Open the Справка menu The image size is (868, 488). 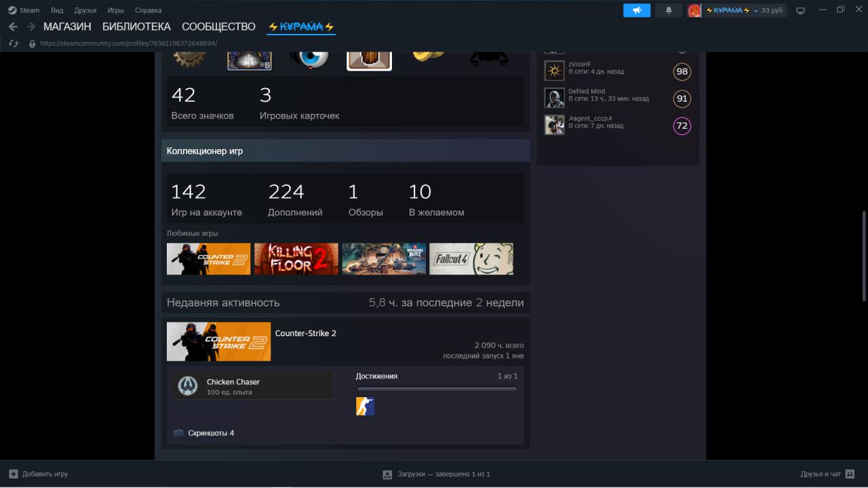pos(149,10)
